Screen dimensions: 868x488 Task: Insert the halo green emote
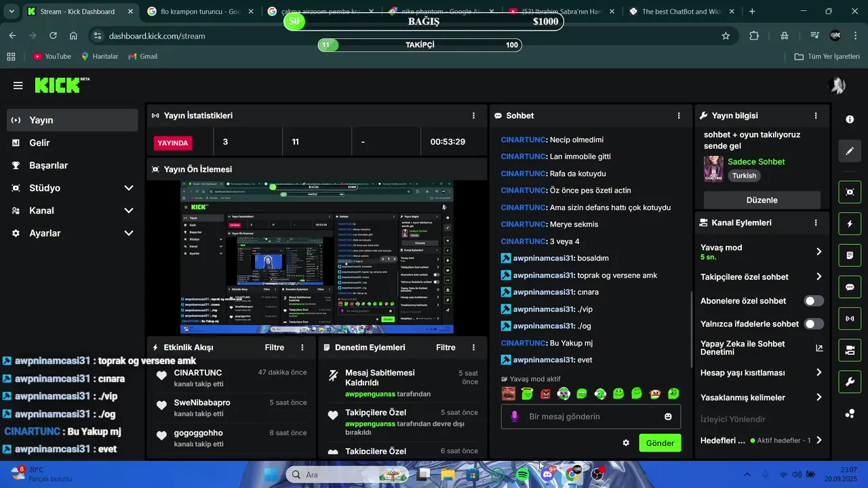(x=527, y=393)
